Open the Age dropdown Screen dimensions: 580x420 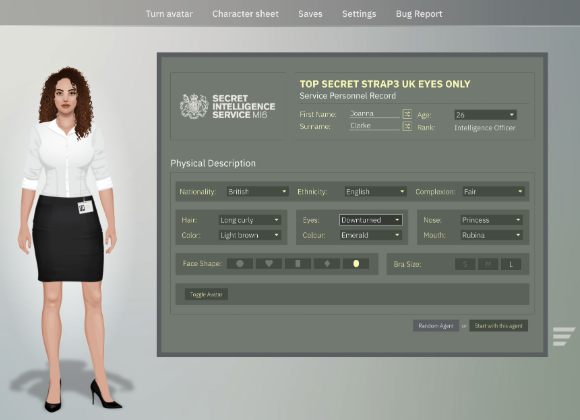tap(485, 115)
